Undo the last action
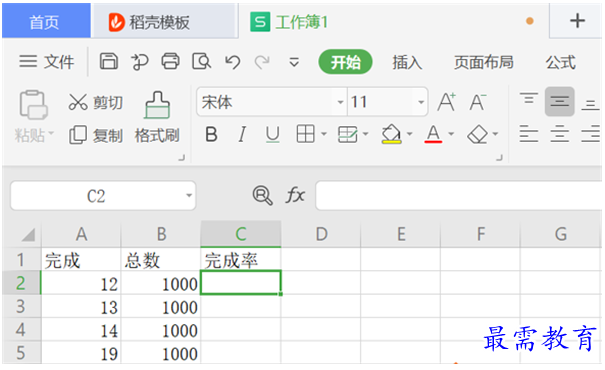This screenshot has height=370, width=605. click(x=233, y=62)
